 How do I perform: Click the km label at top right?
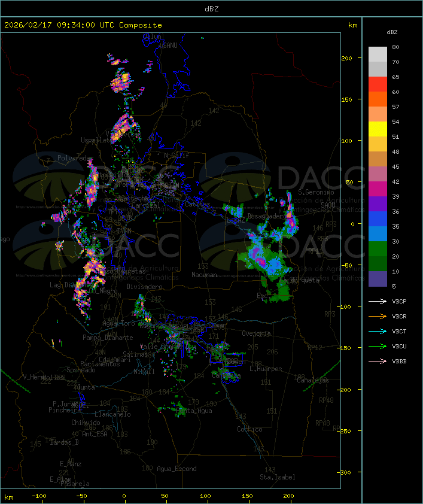pos(352,25)
